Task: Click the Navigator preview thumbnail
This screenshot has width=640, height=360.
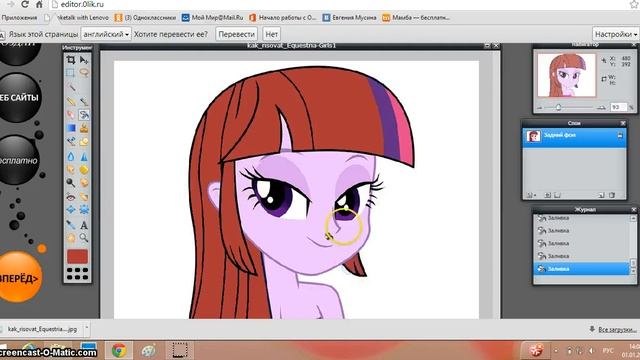Action: pyautogui.click(x=567, y=75)
